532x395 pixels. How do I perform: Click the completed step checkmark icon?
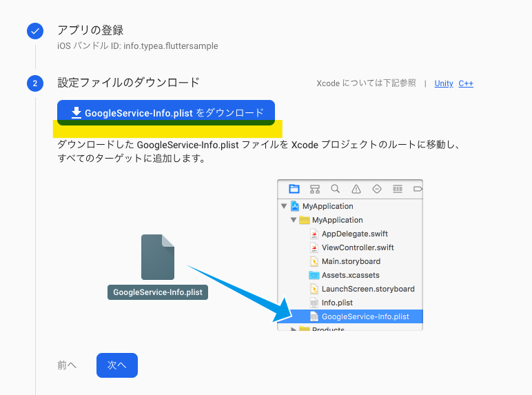[35, 31]
